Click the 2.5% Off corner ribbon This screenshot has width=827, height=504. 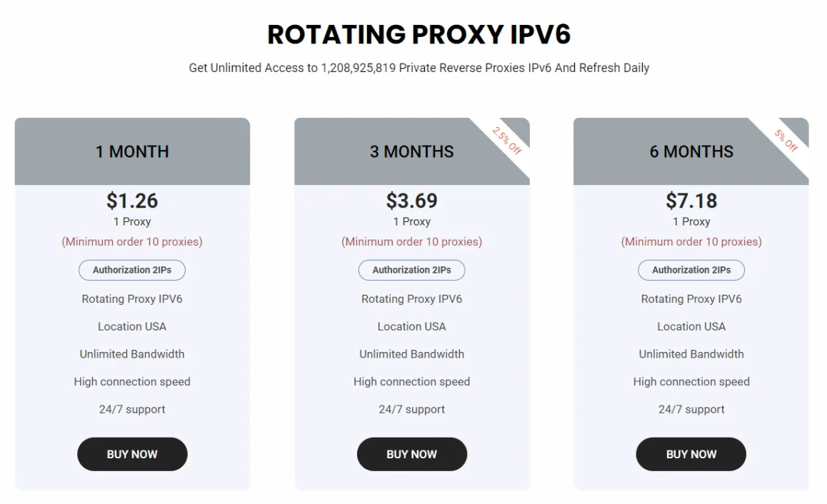507,139
